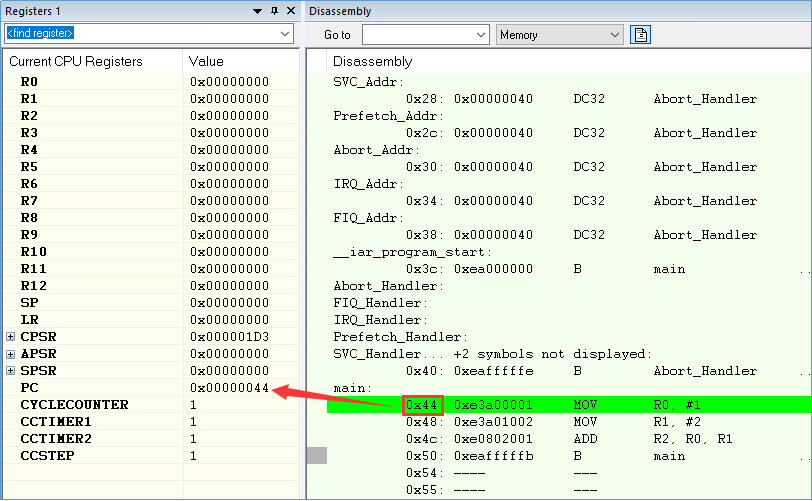
Task: Click the 0x3c B main line
Action: pos(569,269)
